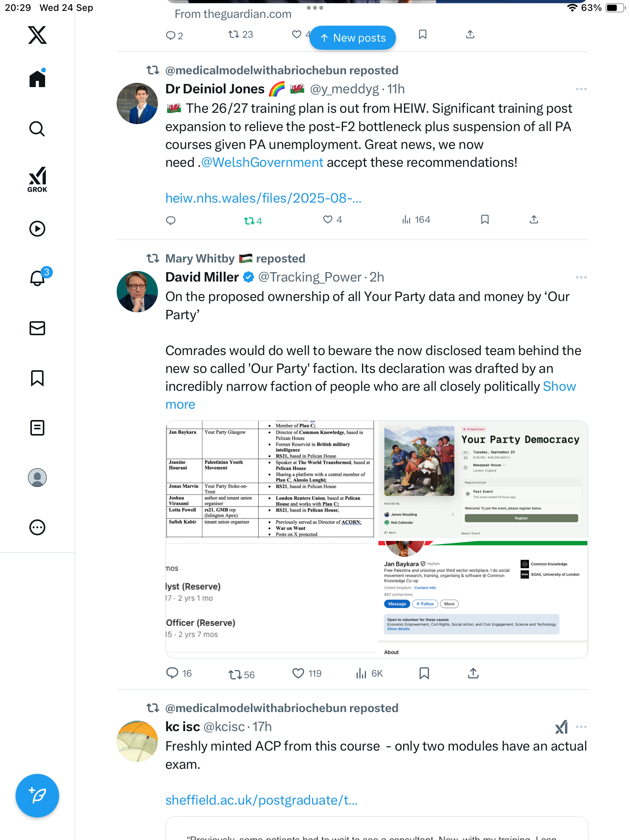Screen dimensions: 630x840
Task: Open Grok from the sidebar
Action: [37, 179]
